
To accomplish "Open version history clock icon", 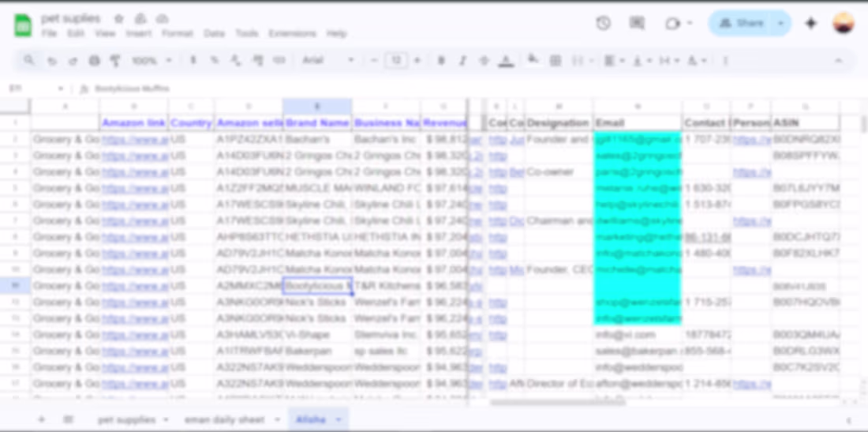I will [x=604, y=23].
